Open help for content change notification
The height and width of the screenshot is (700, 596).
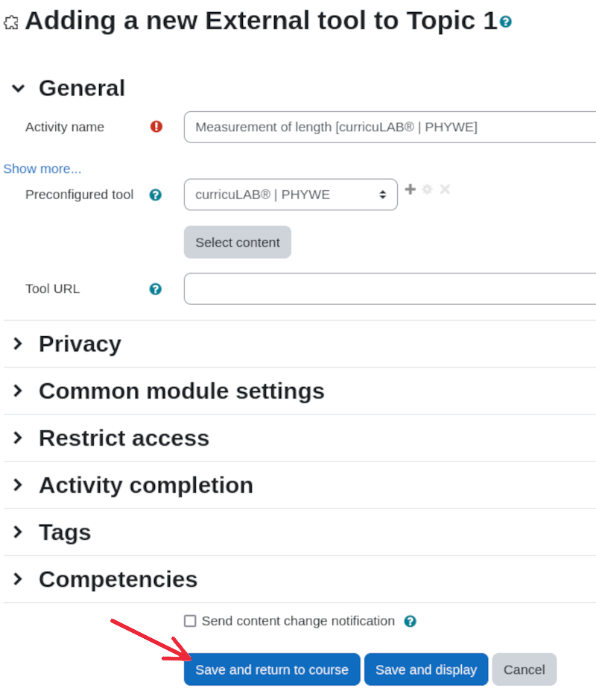click(410, 622)
